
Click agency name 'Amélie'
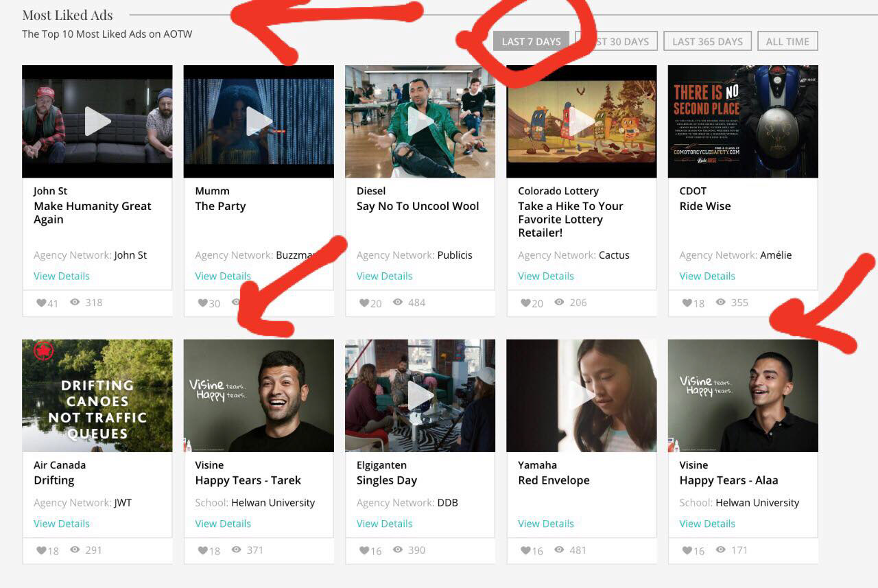776,255
